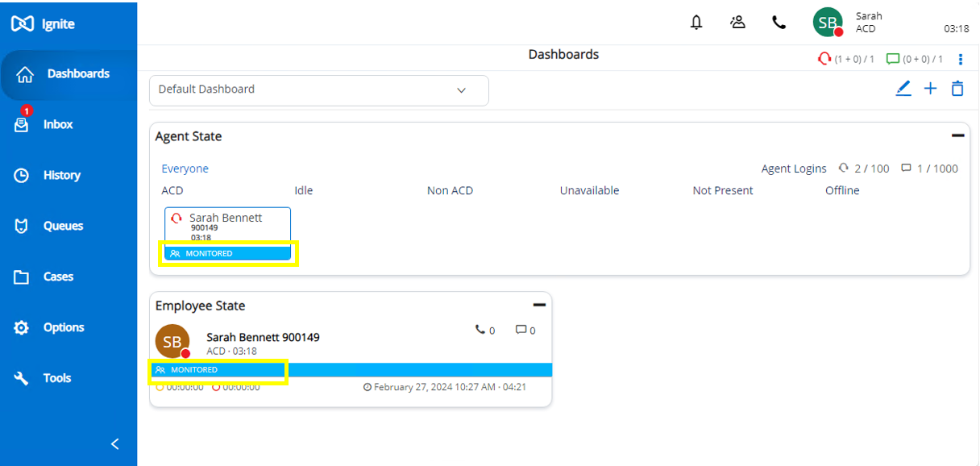Open the phone dialer icon
Viewport: 980px width, 466px height.
point(779,22)
